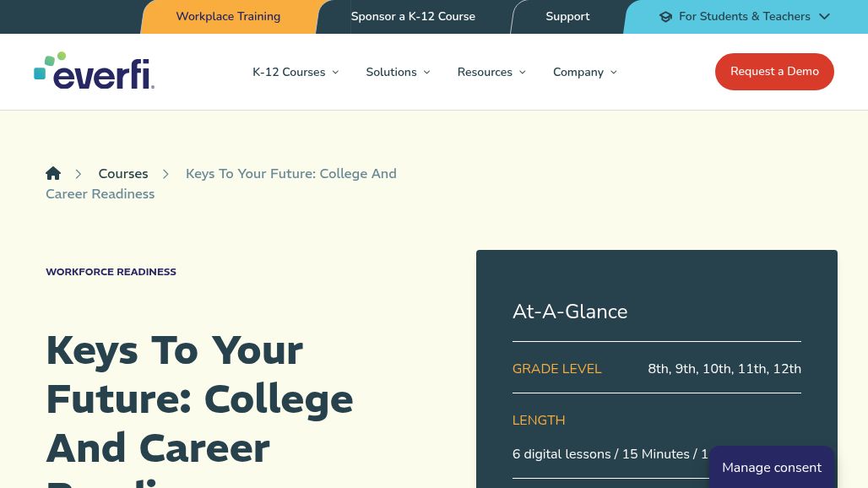868x488 pixels.
Task: Click the Keys To Your Future page title
Action: (x=199, y=399)
